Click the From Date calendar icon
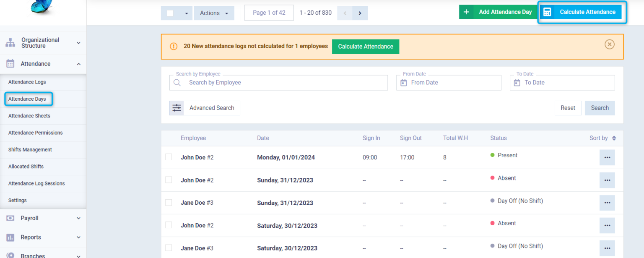The height and width of the screenshot is (258, 644). tap(404, 83)
